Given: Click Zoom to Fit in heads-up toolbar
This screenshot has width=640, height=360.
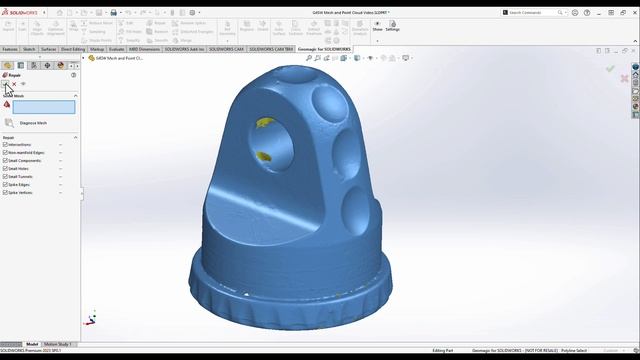Looking at the screenshot, I should click(x=309, y=58).
